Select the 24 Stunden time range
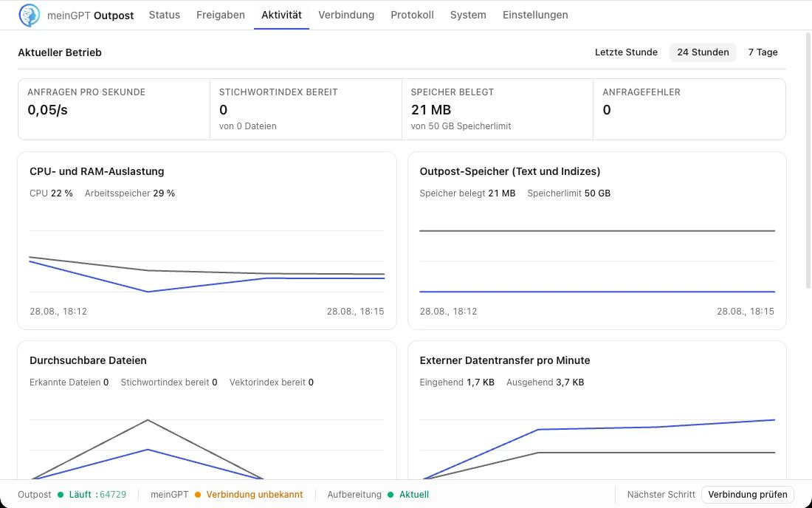812x508 pixels. click(703, 52)
